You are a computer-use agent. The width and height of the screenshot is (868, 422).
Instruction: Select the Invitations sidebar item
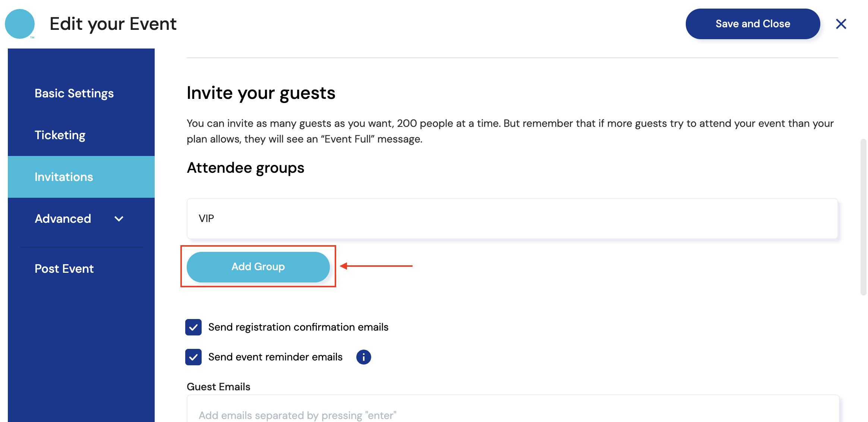(64, 177)
